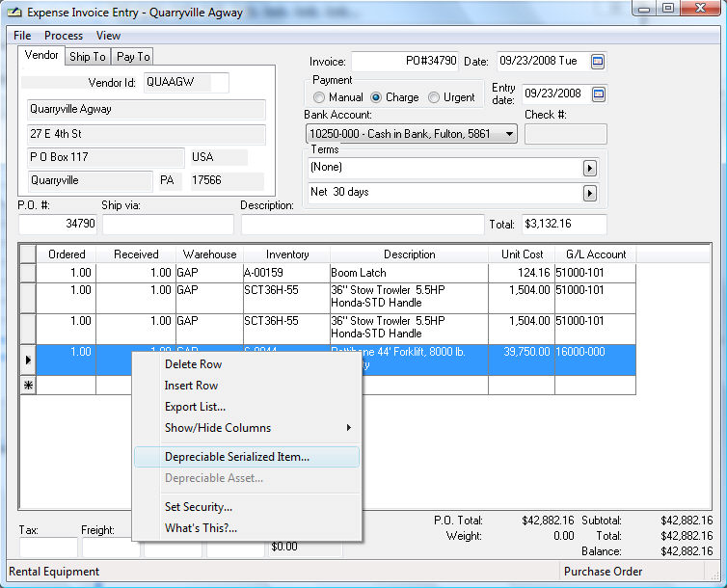Screen dimensions: 727x588
Task: Open the Process menu
Action: pos(64,36)
